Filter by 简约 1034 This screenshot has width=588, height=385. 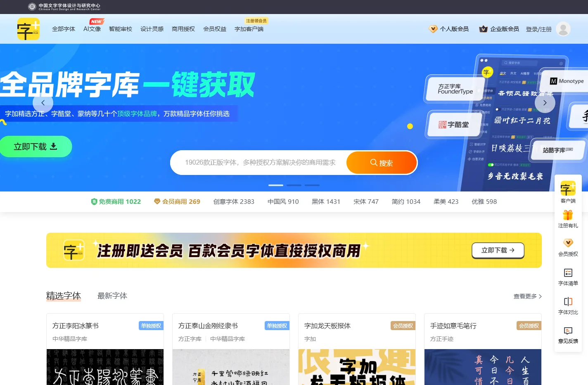406,202
